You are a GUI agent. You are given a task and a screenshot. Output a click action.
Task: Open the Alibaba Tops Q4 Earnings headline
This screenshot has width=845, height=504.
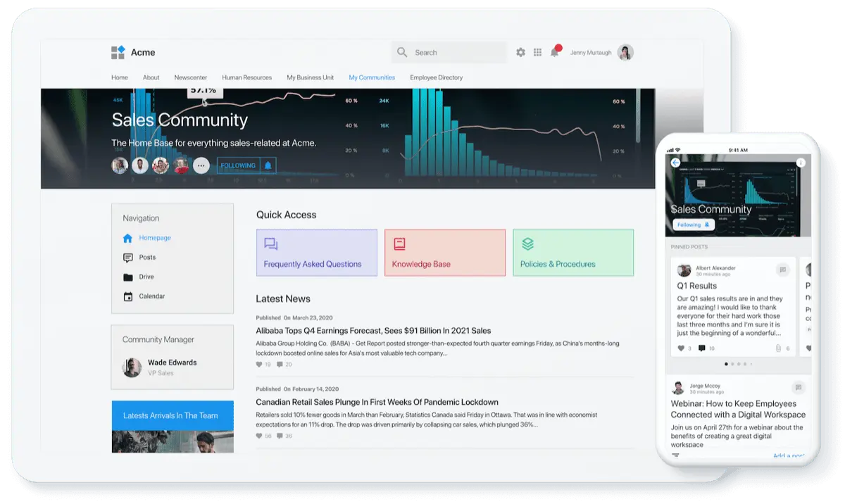[x=373, y=330]
